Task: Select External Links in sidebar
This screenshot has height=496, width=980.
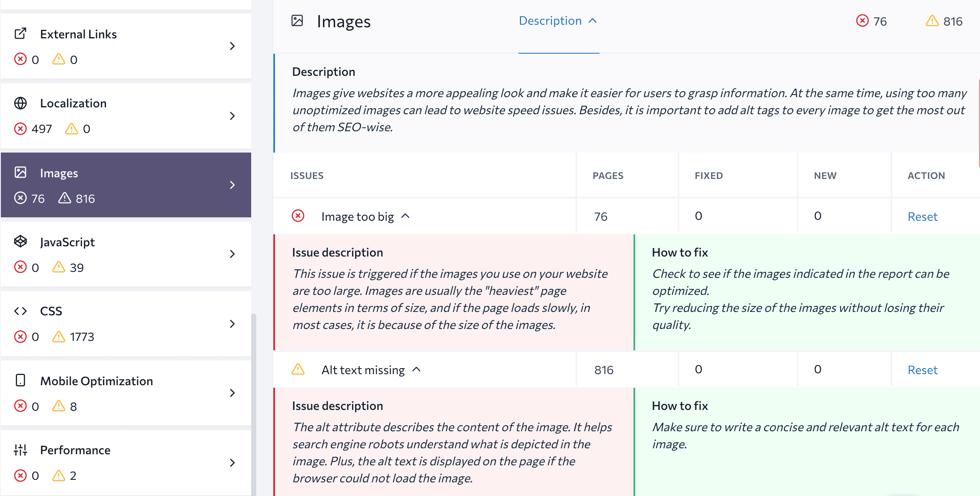Action: (x=126, y=46)
